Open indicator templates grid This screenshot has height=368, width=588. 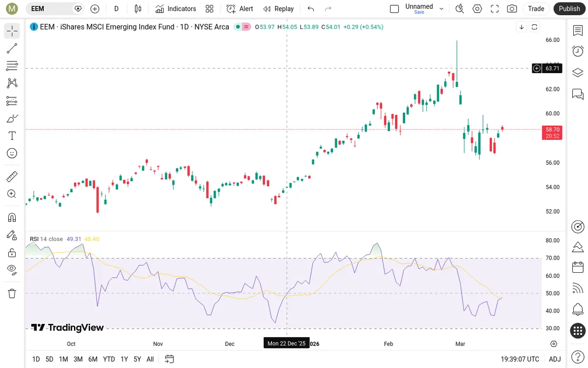(210, 8)
